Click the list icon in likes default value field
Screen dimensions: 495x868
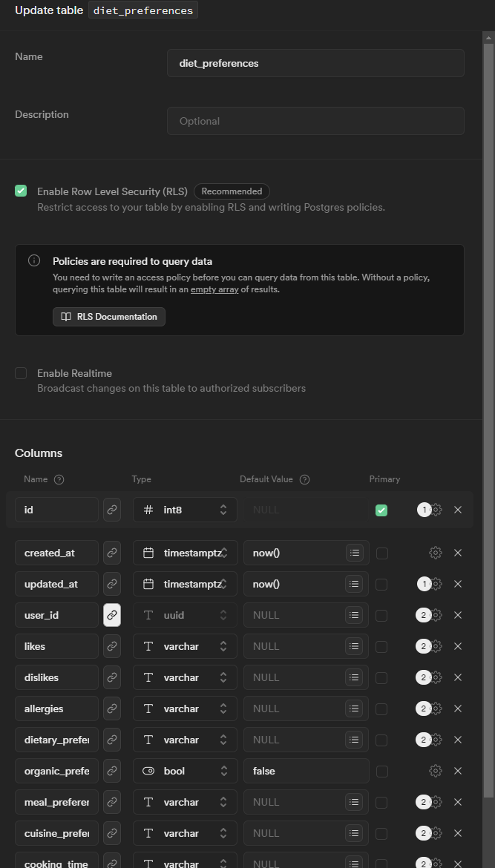[x=354, y=645]
